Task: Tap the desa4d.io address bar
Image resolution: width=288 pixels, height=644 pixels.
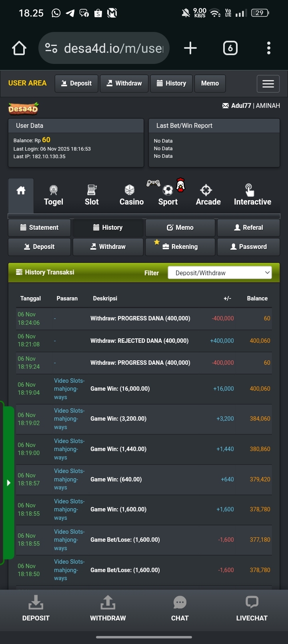Action: pyautogui.click(x=104, y=48)
